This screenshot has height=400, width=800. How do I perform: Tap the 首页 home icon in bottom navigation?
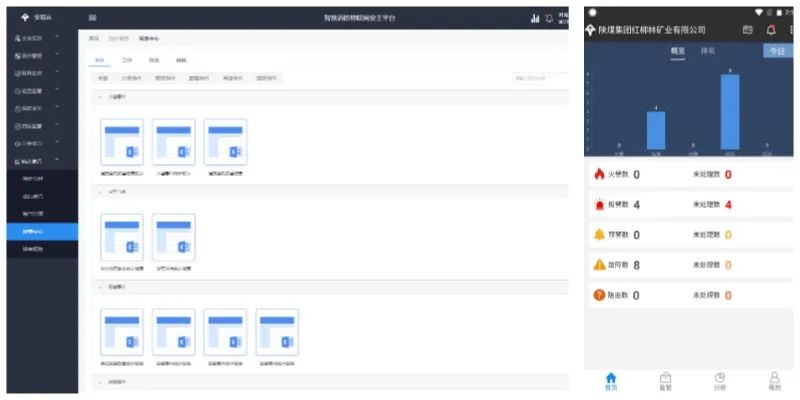click(x=612, y=380)
